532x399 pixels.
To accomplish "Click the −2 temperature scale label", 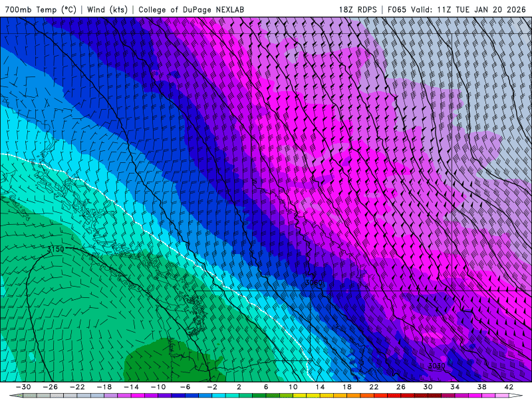I will (212, 387).
